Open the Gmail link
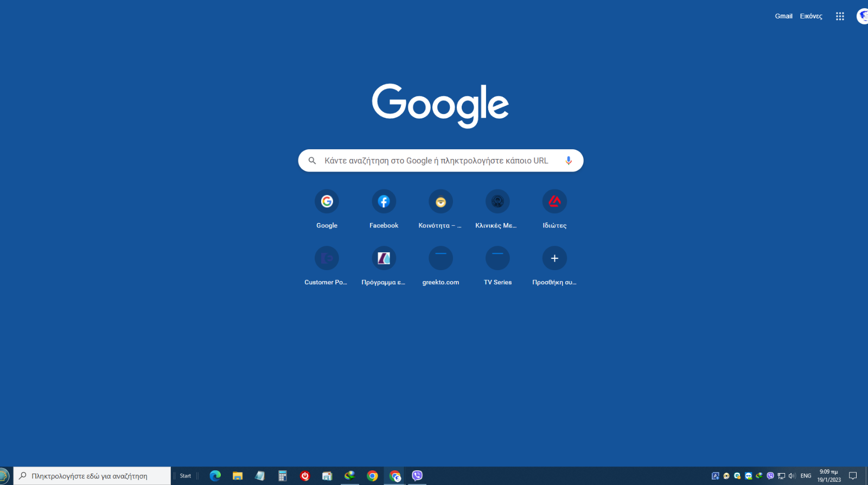Image resolution: width=868 pixels, height=485 pixels. pyautogui.click(x=783, y=16)
